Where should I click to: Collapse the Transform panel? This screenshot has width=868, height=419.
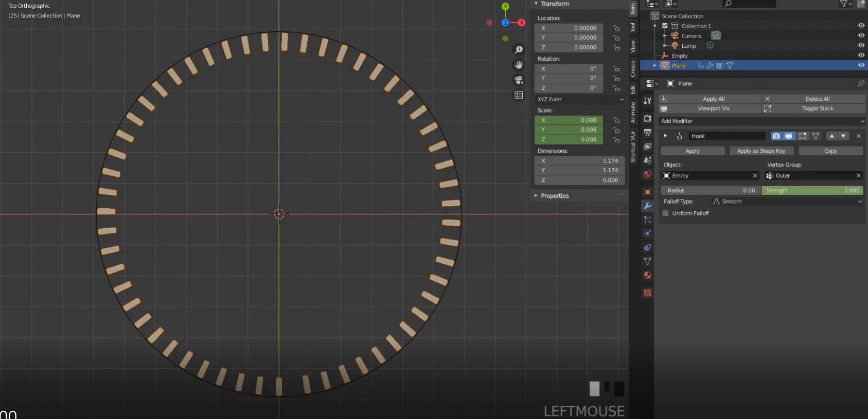point(536,4)
